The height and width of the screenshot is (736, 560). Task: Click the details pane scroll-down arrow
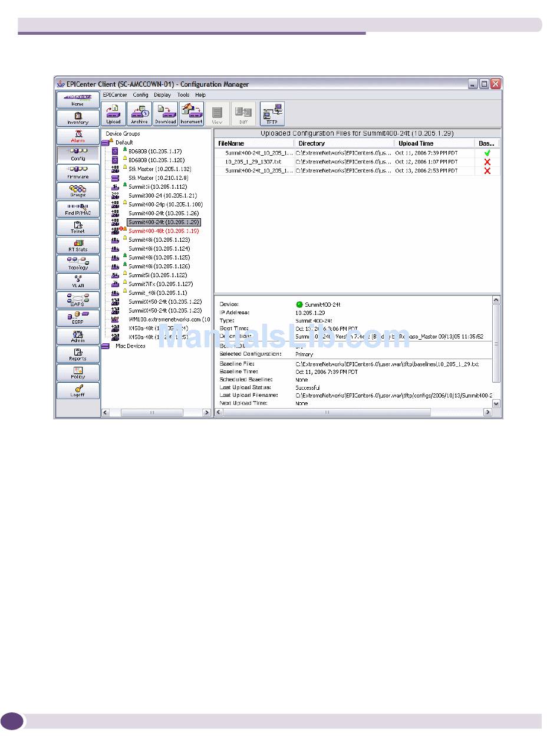pyautogui.click(x=496, y=403)
